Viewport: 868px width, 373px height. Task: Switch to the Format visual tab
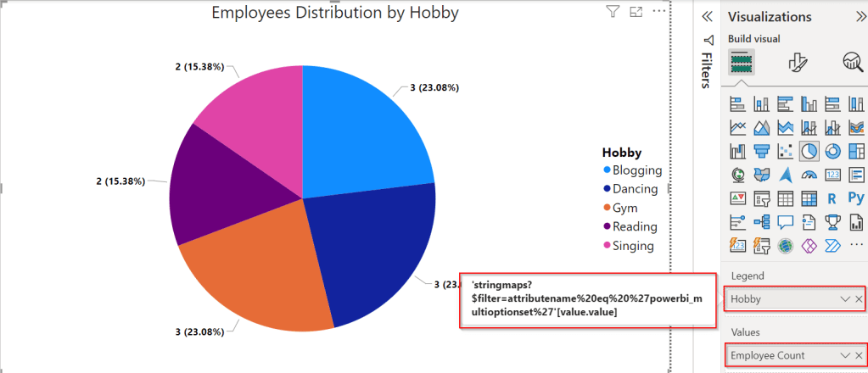[x=796, y=62]
